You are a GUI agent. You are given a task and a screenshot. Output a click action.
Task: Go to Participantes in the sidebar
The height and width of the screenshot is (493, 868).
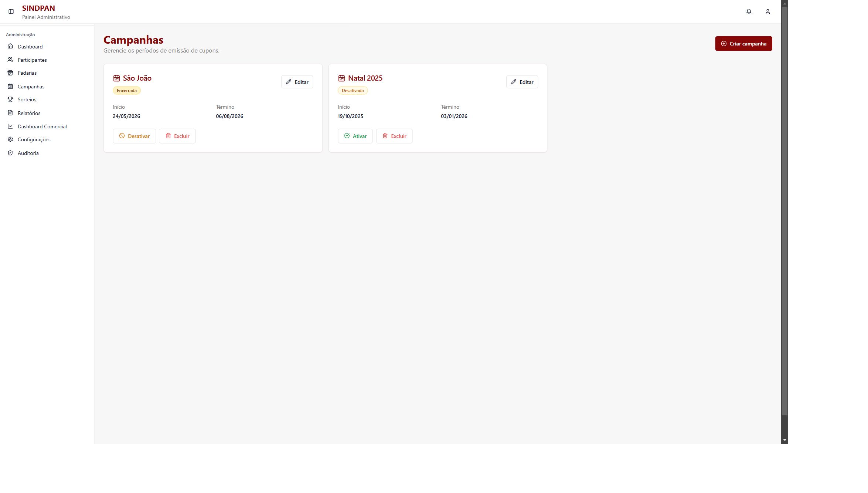[47, 60]
